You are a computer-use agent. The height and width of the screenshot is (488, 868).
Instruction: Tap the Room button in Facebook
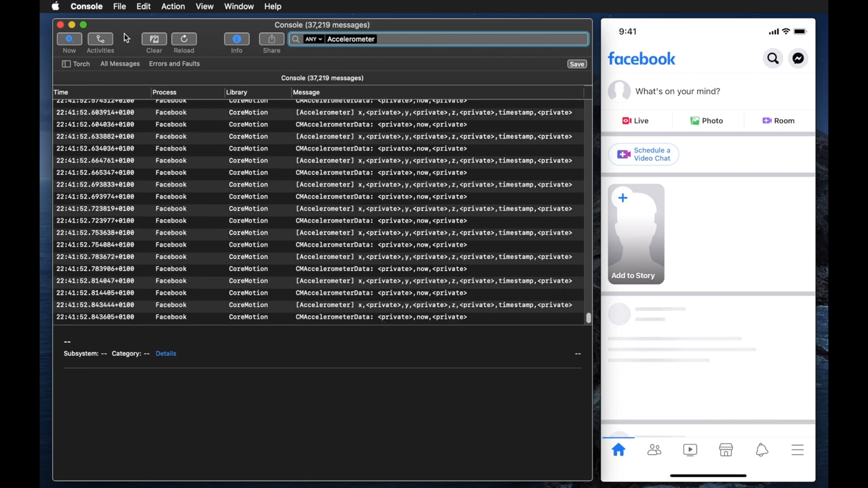778,121
